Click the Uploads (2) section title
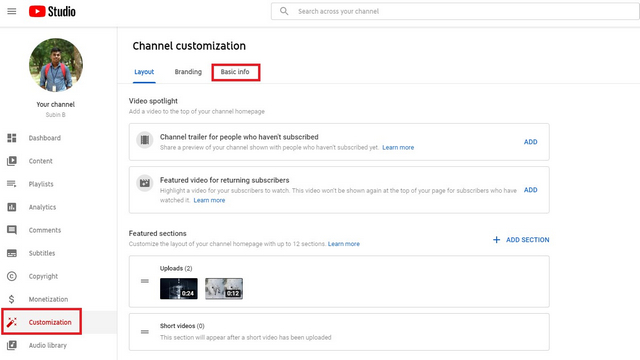Image resolution: width=640 pixels, height=360 pixels. coord(176,268)
